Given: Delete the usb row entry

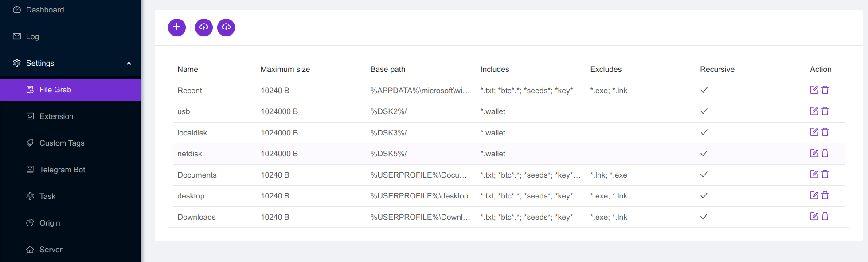Looking at the screenshot, I should click(825, 111).
